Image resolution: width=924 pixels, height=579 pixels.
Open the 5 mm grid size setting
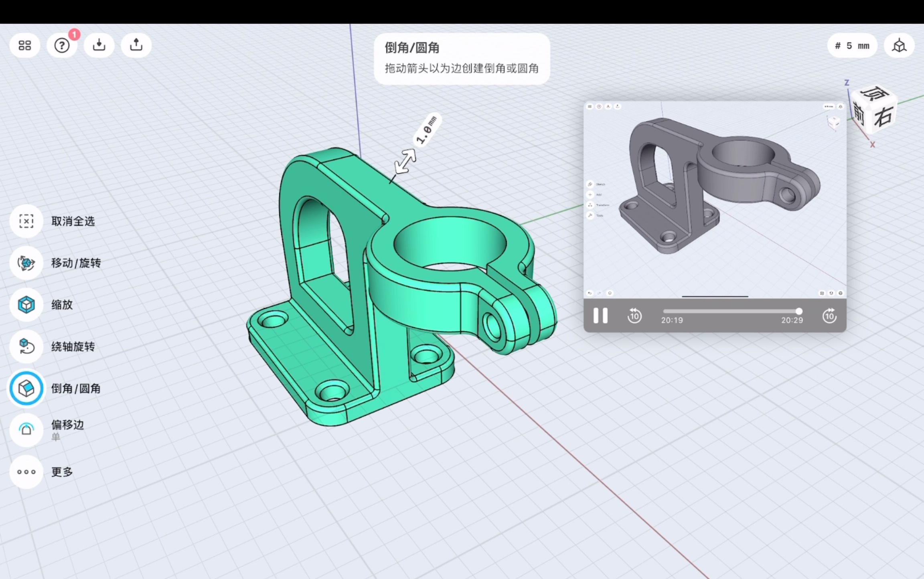(x=852, y=46)
